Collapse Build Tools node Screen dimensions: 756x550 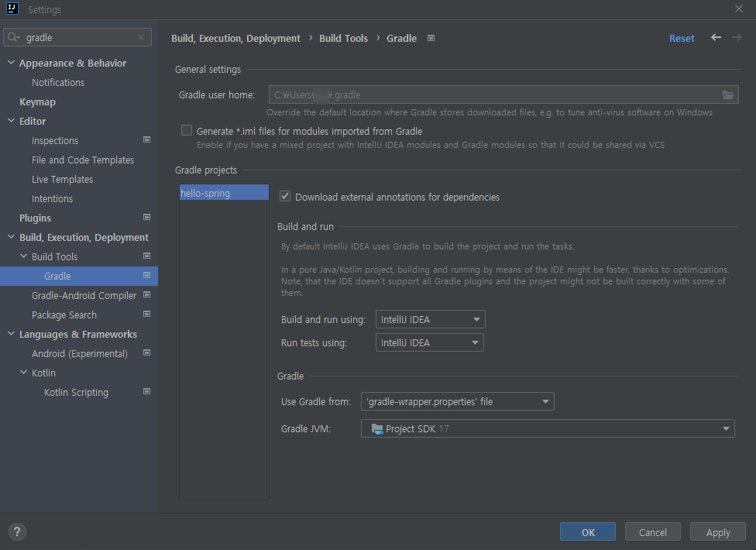(23, 256)
